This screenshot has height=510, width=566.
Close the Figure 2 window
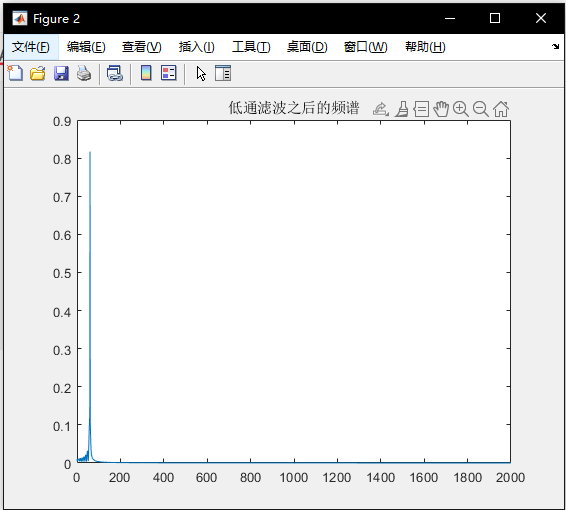pos(541,18)
